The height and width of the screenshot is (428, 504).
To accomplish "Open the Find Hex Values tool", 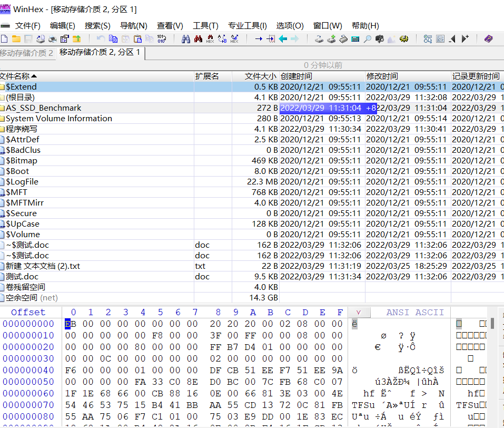I will tap(210, 39).
